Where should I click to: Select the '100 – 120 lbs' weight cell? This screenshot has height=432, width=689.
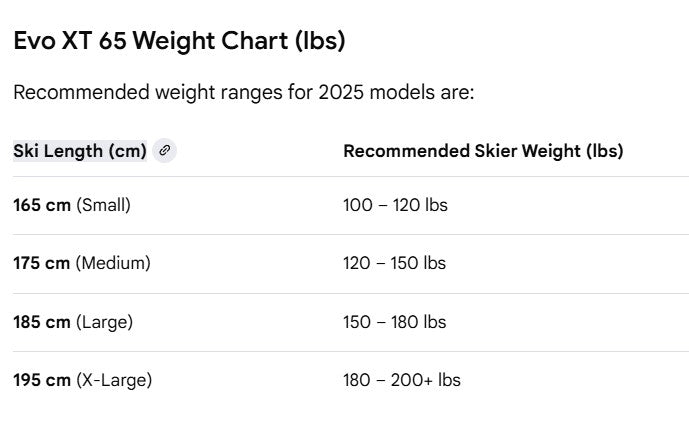pyautogui.click(x=395, y=205)
